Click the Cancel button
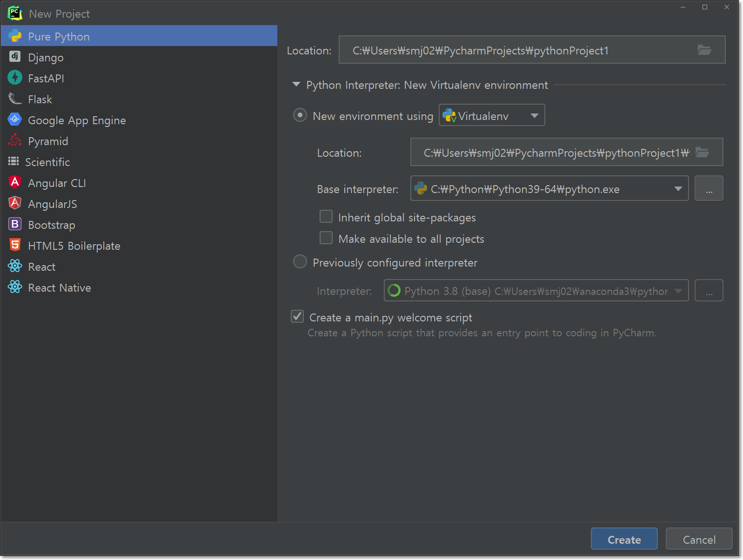Image resolution: width=743 pixels, height=560 pixels. [699, 539]
